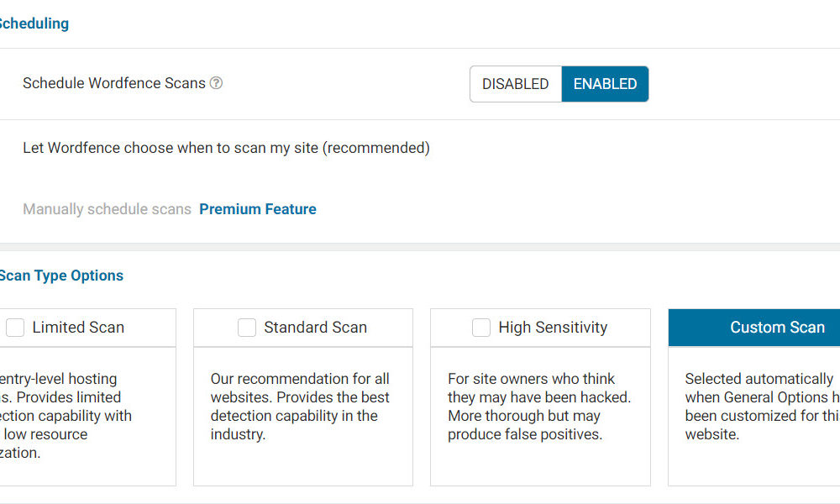
Task: Click the Scan Type Options section heading
Action: click(x=61, y=276)
